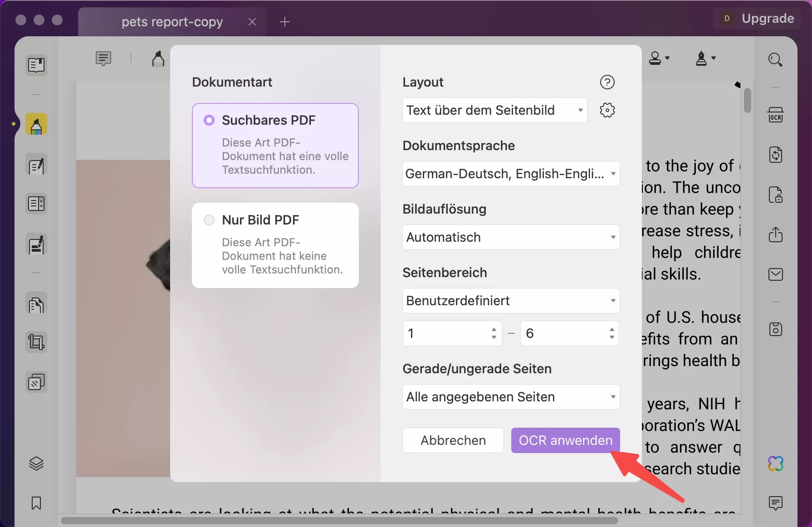Open the Bildauflösung dropdown showing Automatisch
The height and width of the screenshot is (527, 812).
(x=511, y=237)
